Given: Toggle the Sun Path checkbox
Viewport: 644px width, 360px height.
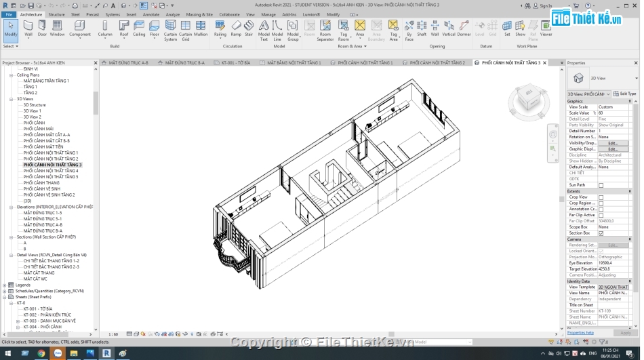Looking at the screenshot, I should click(601, 185).
